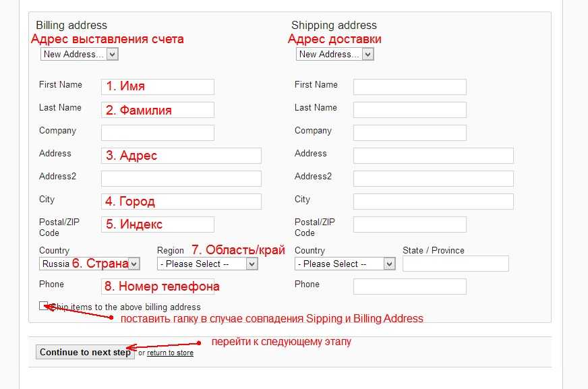This screenshot has width=588, height=389.
Task: Click shipping First Name field
Action: click(x=409, y=86)
